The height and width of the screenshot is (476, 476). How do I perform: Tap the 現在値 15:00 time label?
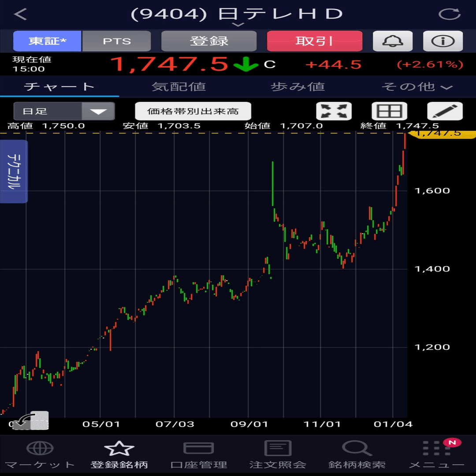[32, 64]
